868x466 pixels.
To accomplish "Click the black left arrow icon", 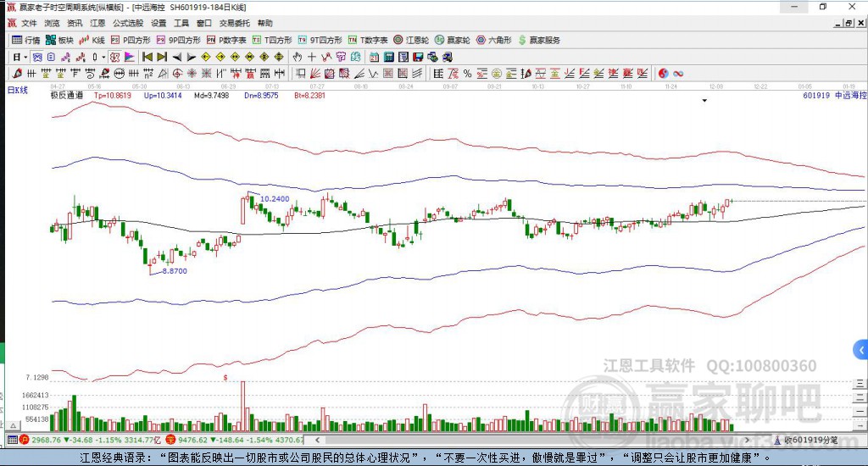I will tap(176, 57).
